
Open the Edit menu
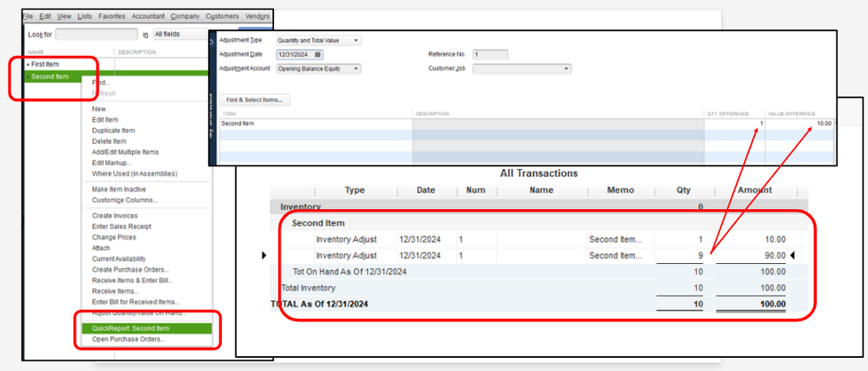point(45,17)
